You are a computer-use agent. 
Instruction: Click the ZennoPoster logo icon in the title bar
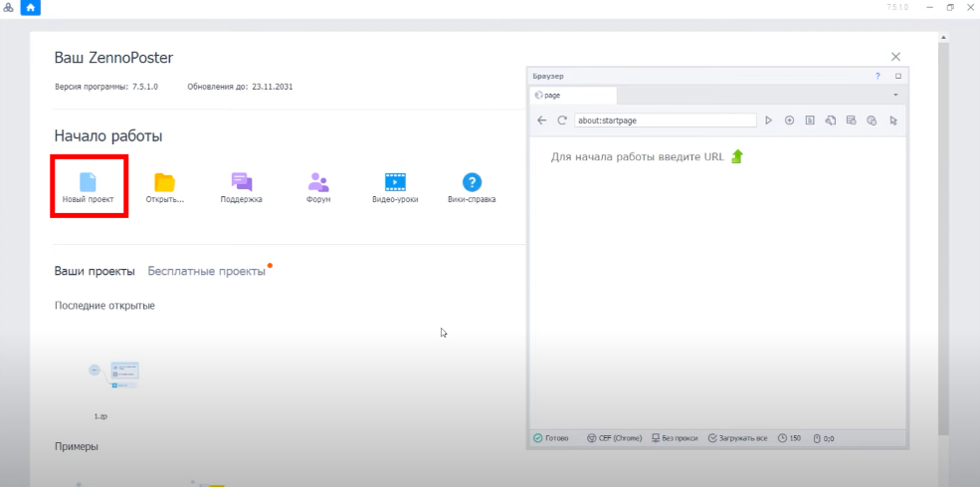tap(8, 8)
